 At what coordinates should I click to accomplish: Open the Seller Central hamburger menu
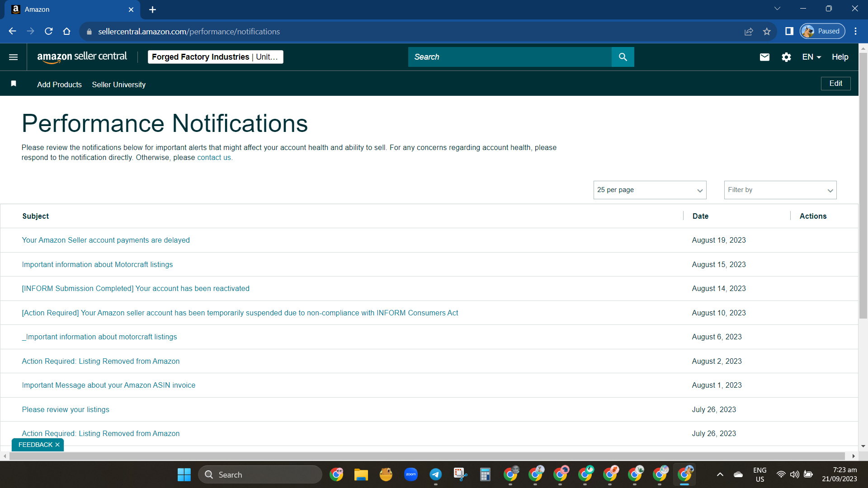tap(14, 57)
